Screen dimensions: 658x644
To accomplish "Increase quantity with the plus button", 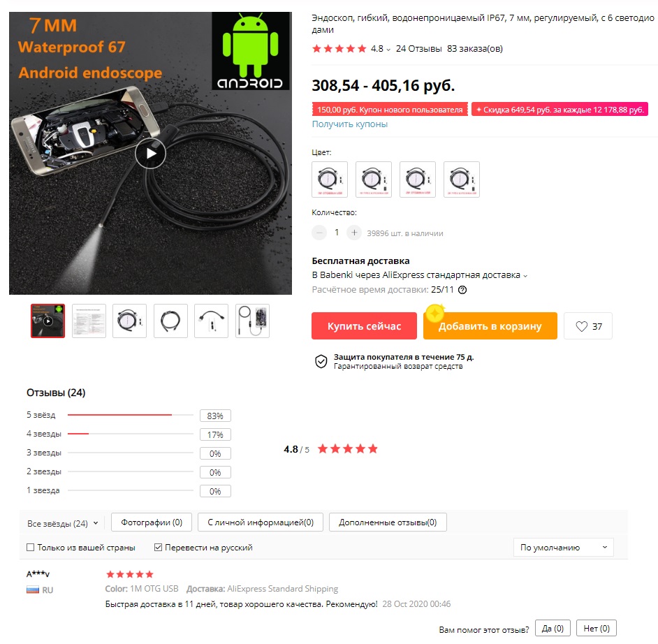I will pos(353,233).
